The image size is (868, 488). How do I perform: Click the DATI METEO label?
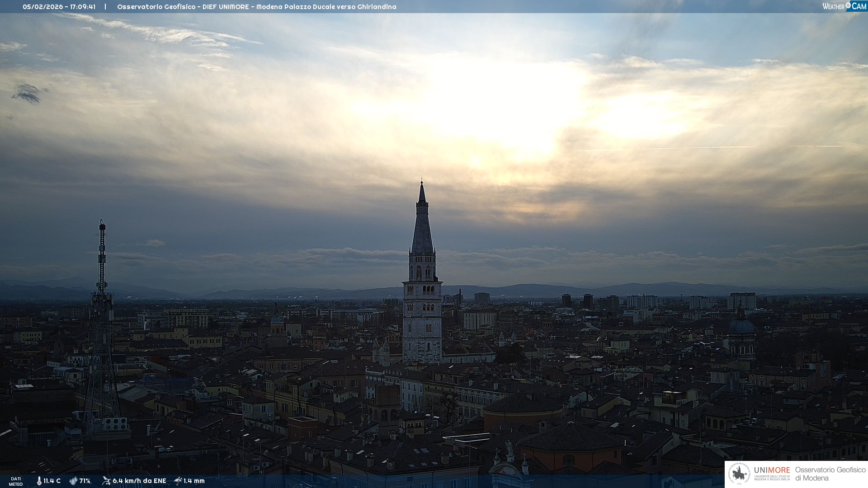(x=16, y=481)
